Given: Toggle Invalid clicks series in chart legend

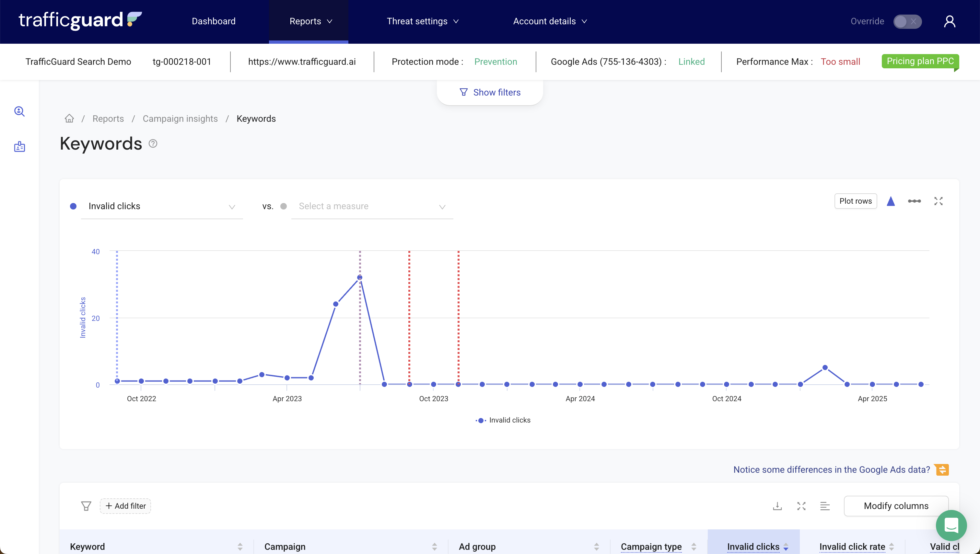Looking at the screenshot, I should pos(503,420).
